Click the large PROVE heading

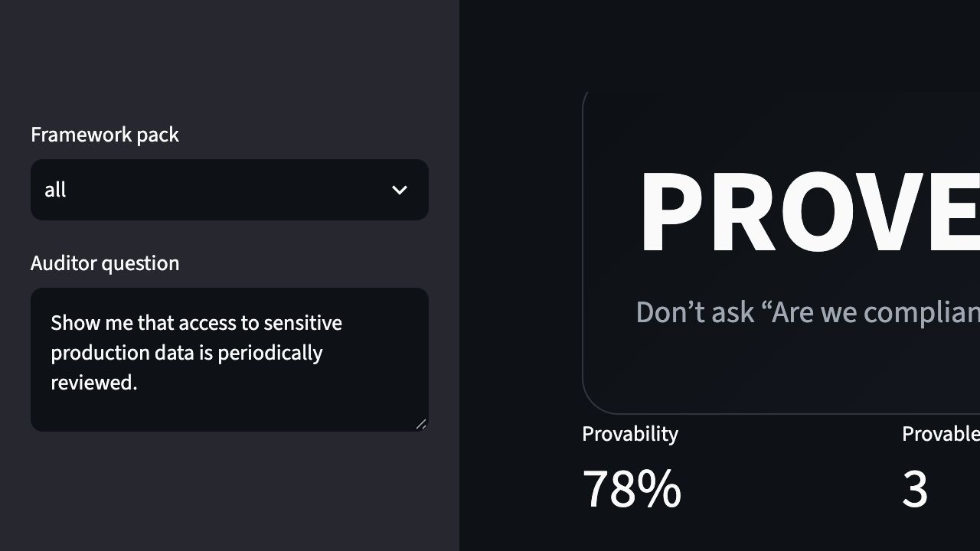click(809, 212)
